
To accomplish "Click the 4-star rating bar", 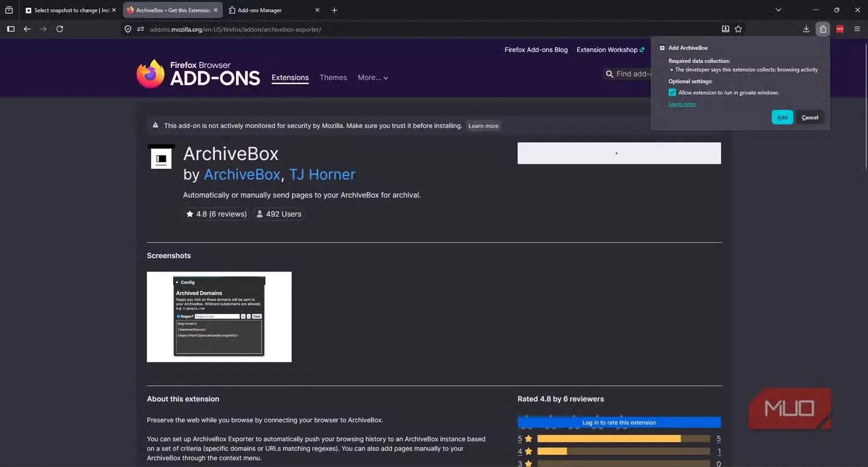I will pos(623,451).
